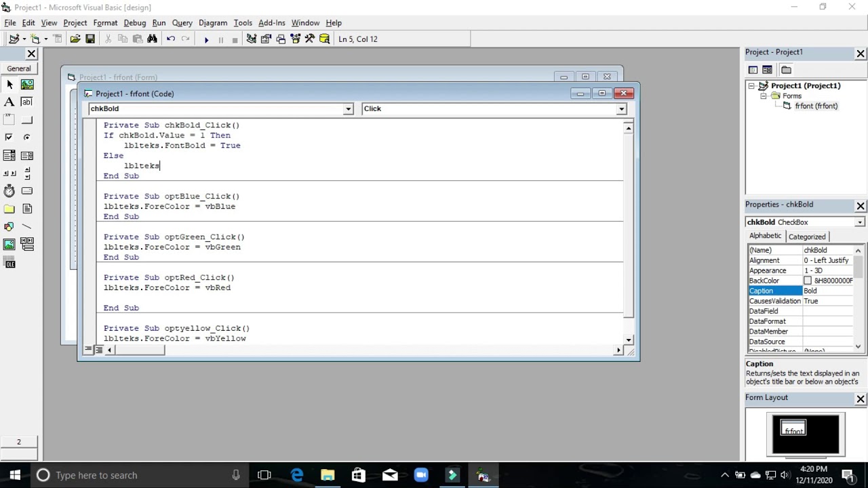Image resolution: width=868 pixels, height=488 pixels.
Task: Toggle Folders in the Project Explorer
Action: click(786, 70)
